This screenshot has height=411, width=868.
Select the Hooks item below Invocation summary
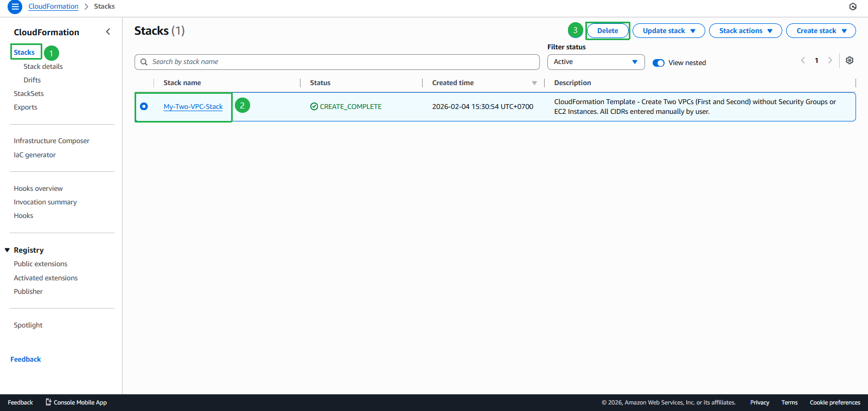point(23,215)
